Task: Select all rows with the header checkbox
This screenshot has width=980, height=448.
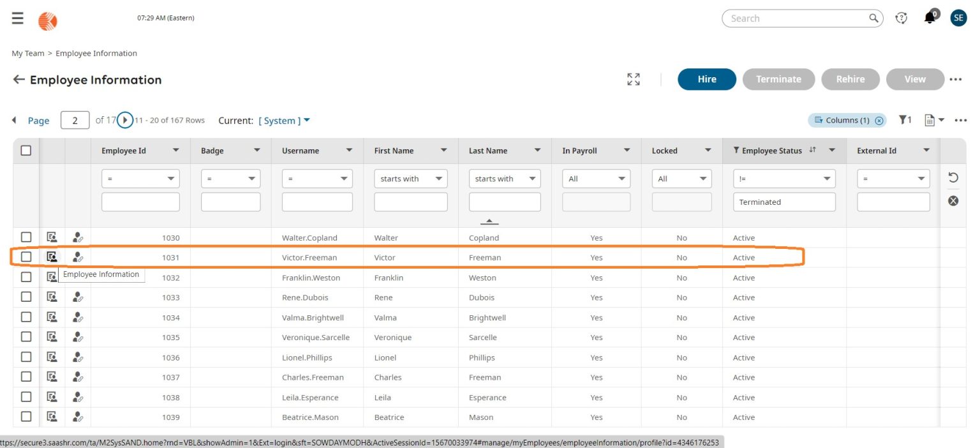Action: [26, 149]
